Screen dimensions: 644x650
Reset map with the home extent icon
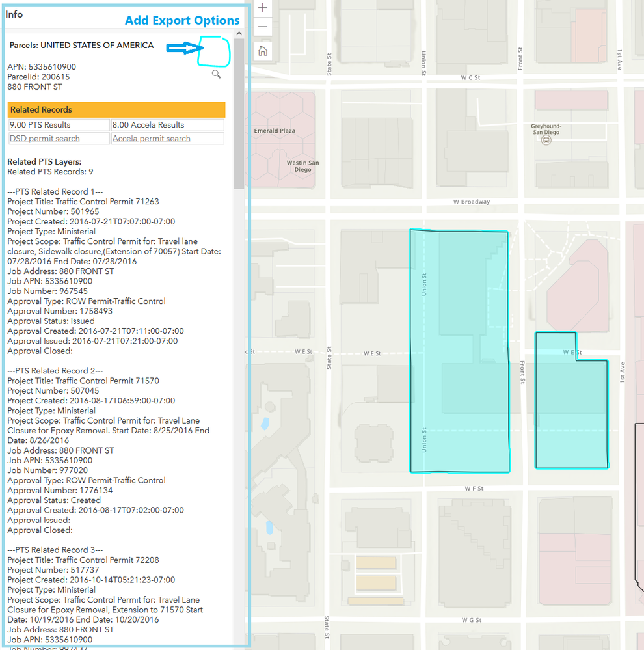click(263, 51)
